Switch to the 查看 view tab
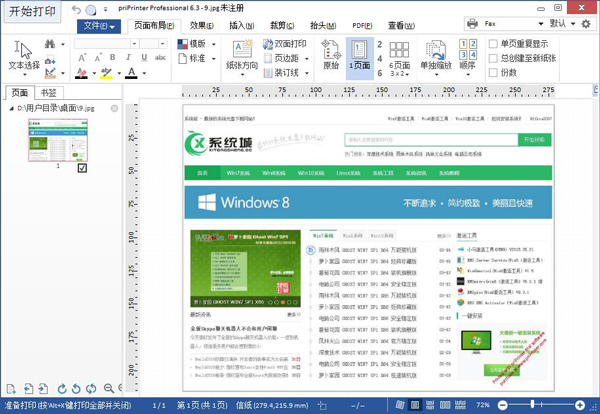The height and width of the screenshot is (414, 600). click(x=401, y=26)
